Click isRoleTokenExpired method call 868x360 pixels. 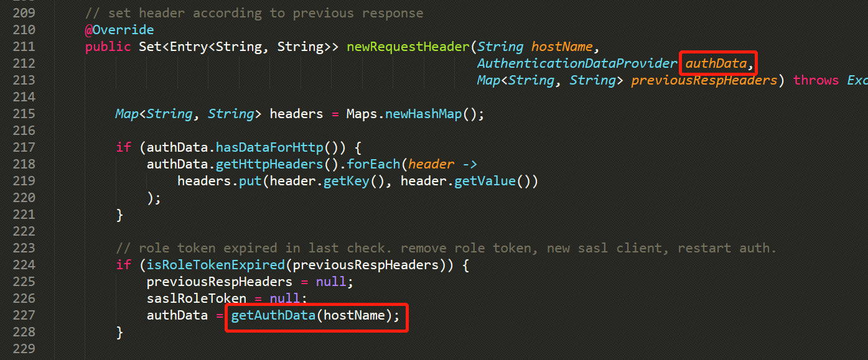(x=216, y=265)
